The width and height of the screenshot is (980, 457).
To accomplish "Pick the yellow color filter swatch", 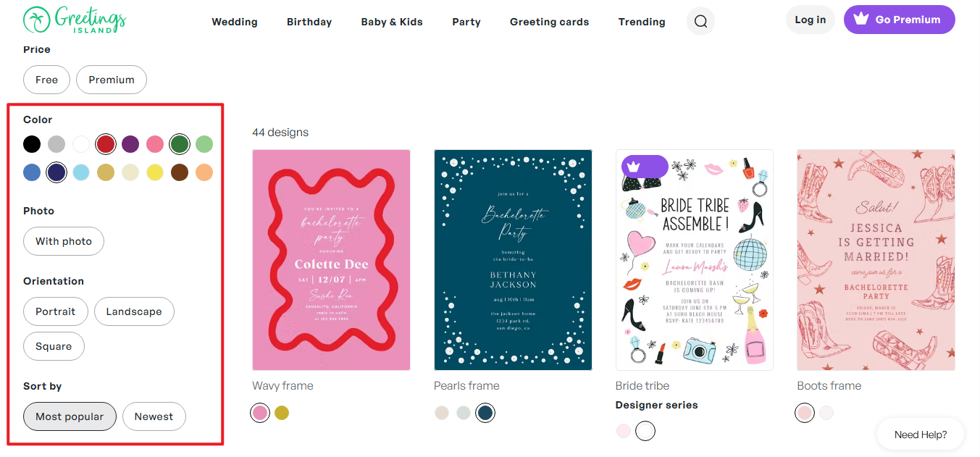I will point(155,172).
